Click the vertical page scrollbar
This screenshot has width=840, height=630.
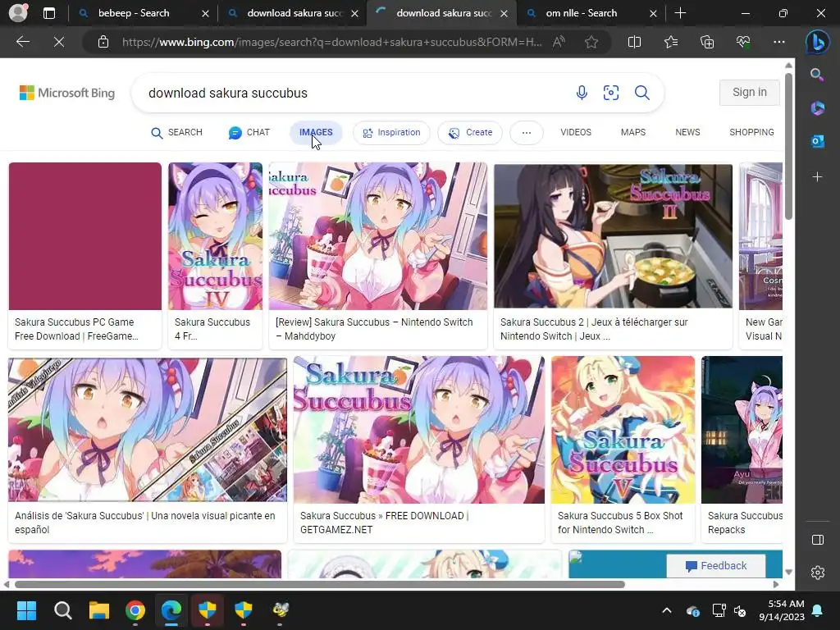click(788, 146)
